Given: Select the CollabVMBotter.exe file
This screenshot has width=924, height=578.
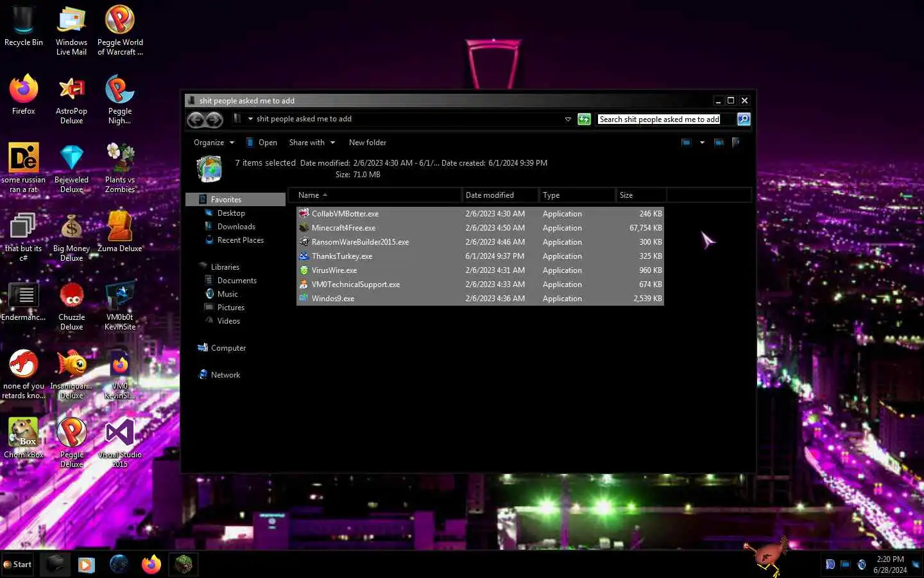Looking at the screenshot, I should point(480,214).
